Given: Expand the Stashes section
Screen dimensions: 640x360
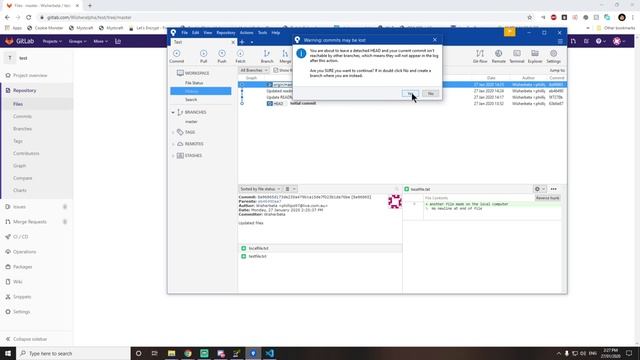Looking at the screenshot, I should [x=173, y=156].
